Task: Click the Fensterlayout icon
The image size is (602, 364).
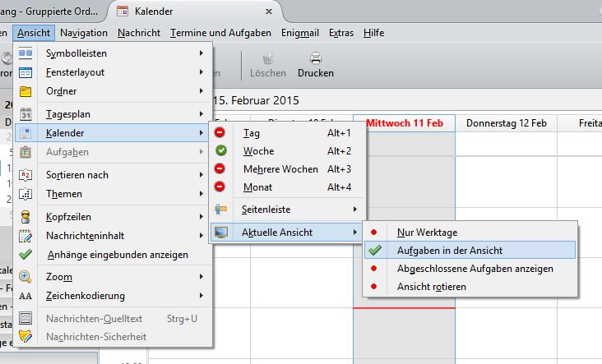Action: tap(25, 72)
